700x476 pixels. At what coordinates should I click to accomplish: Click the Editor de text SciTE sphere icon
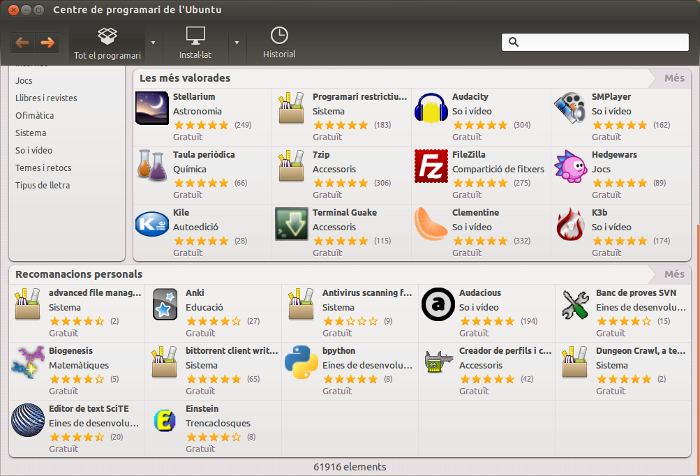pyautogui.click(x=28, y=420)
